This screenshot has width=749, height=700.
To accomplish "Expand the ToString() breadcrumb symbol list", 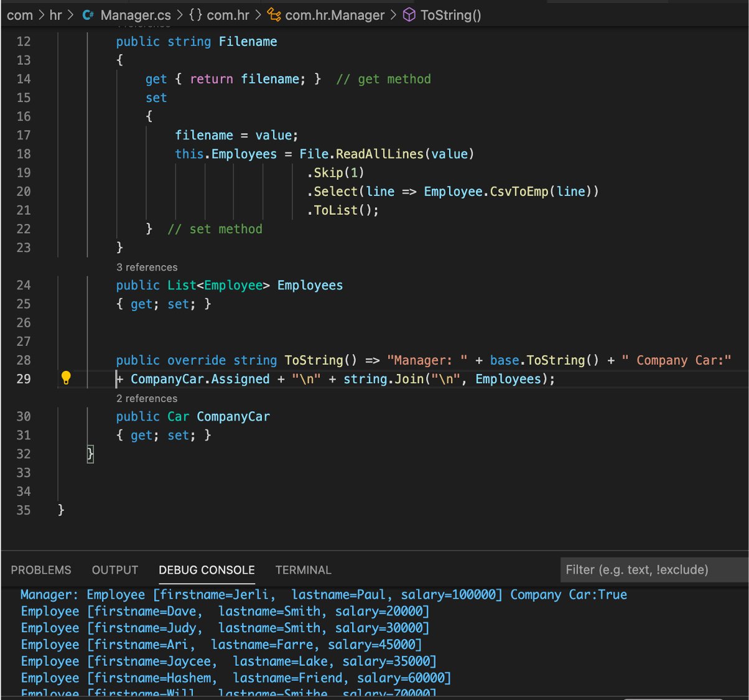I will tap(450, 15).
